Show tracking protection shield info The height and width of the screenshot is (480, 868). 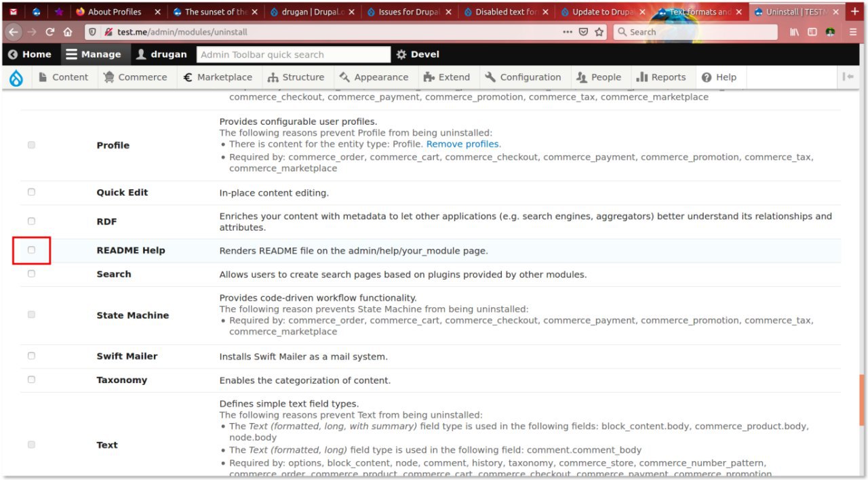93,32
